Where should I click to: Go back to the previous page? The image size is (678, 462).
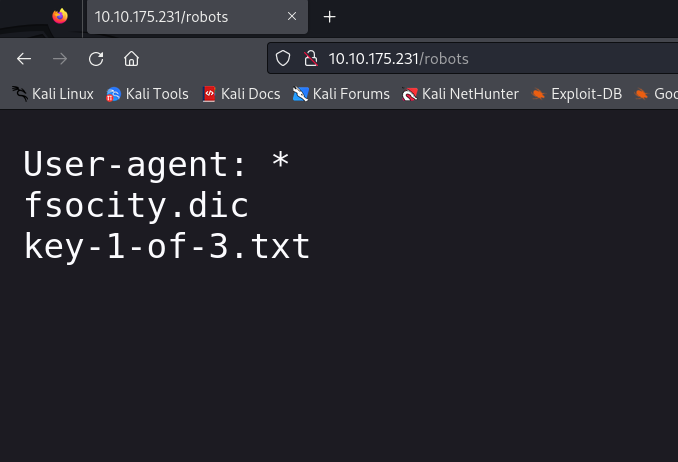[24, 58]
